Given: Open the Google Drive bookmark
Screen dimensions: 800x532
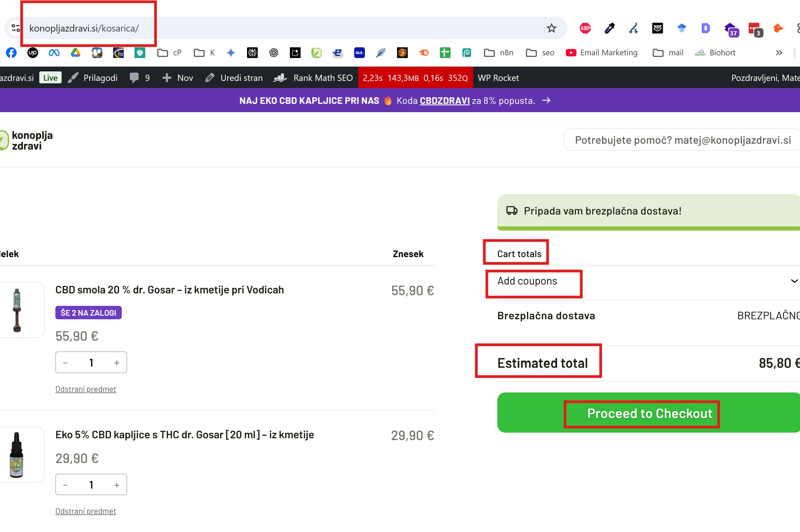Looking at the screenshot, I should coord(75,53).
